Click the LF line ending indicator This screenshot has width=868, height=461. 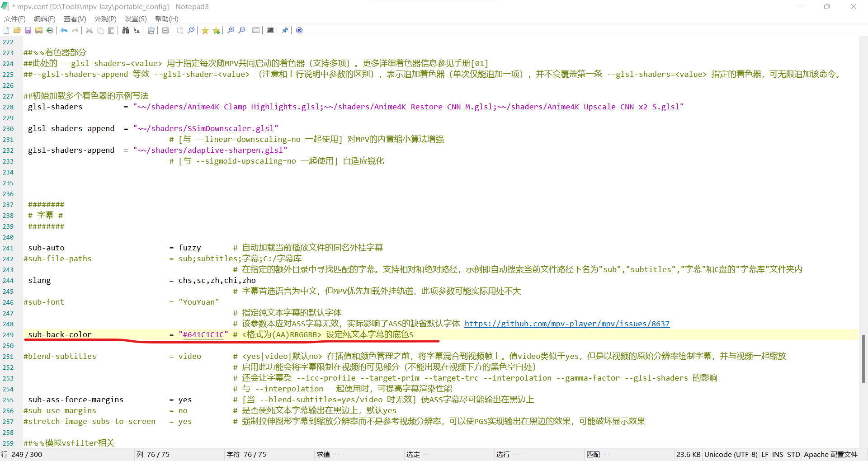(765, 454)
